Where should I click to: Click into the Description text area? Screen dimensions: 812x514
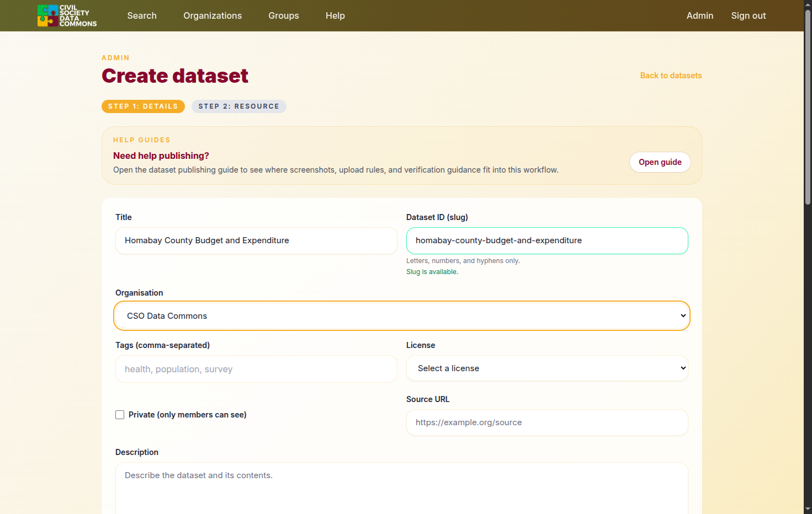click(402, 488)
